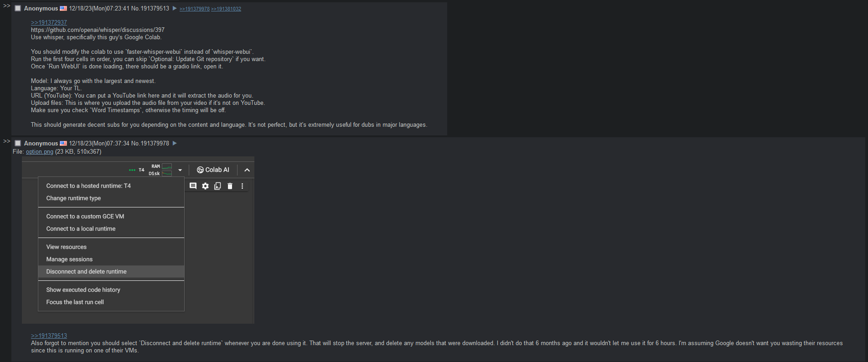The width and height of the screenshot is (868, 362).
Task: Check the checkbox for post No.191379513
Action: [x=18, y=9]
